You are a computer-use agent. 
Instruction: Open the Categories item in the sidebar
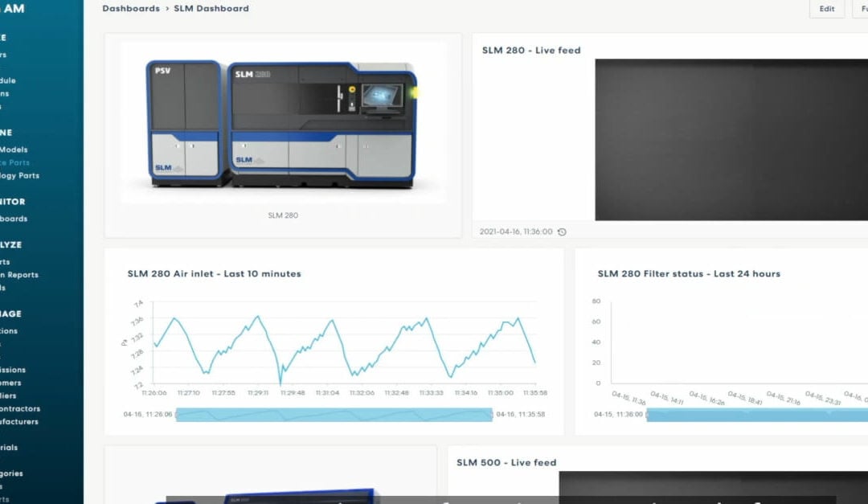coord(14,472)
